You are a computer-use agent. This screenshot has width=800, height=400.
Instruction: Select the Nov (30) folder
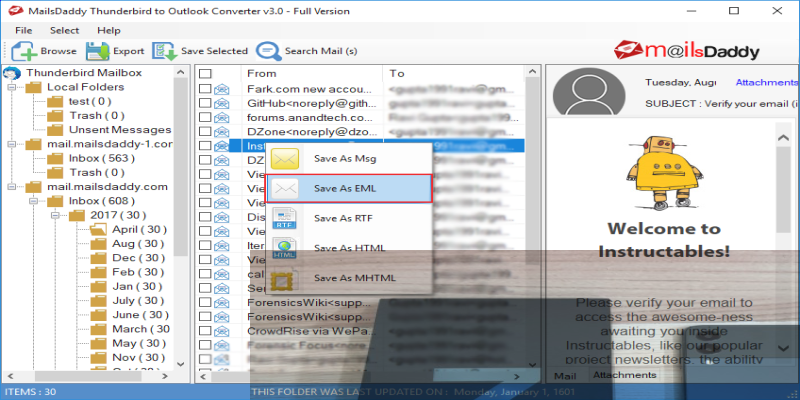(138, 358)
